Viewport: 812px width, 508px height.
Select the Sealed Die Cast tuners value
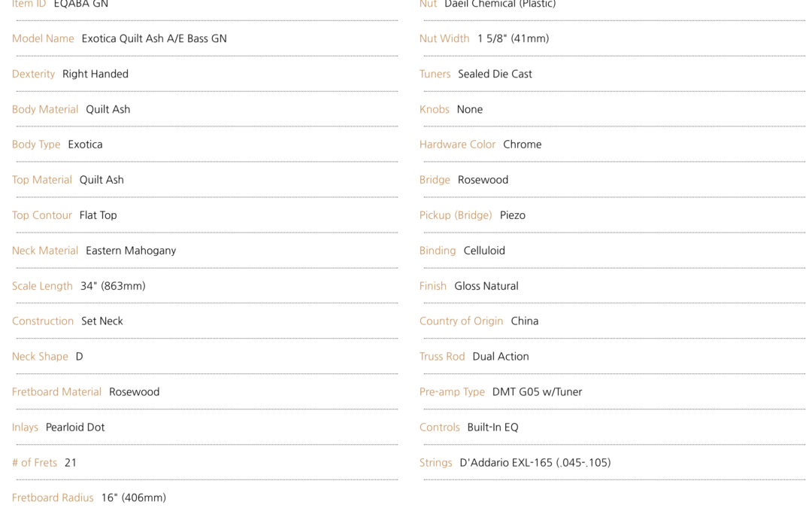coord(495,74)
